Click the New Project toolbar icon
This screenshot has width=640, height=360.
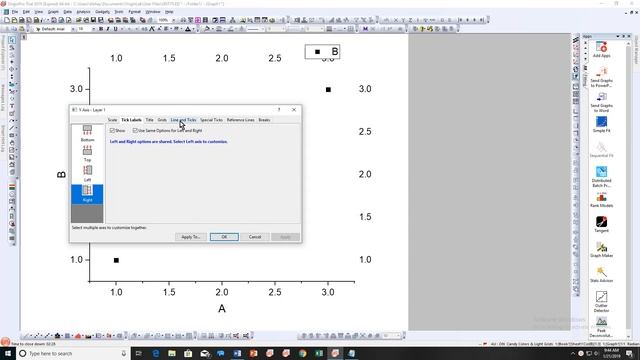pyautogui.click(x=7, y=20)
